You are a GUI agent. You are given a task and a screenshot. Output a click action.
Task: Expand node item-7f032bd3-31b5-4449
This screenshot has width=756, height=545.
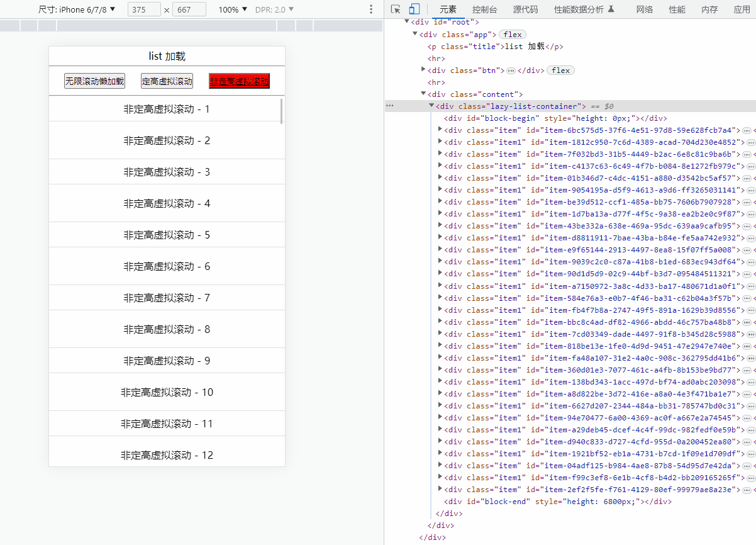(440, 154)
